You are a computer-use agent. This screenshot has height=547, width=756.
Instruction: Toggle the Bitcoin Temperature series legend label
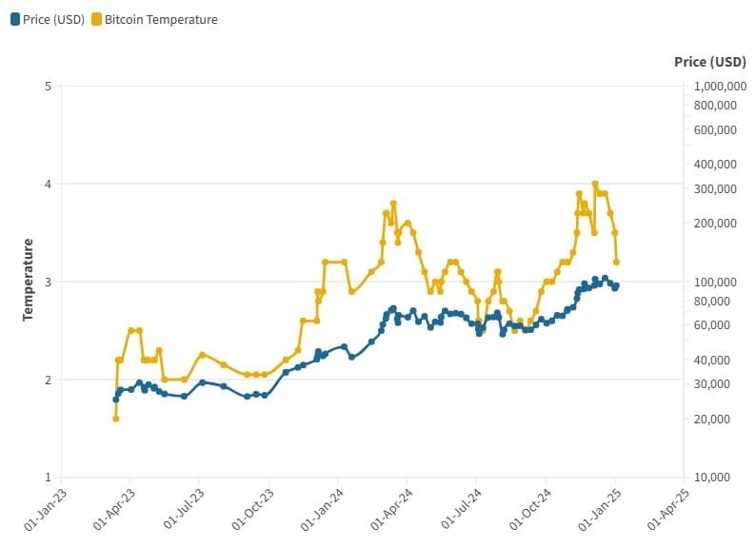coord(161,19)
